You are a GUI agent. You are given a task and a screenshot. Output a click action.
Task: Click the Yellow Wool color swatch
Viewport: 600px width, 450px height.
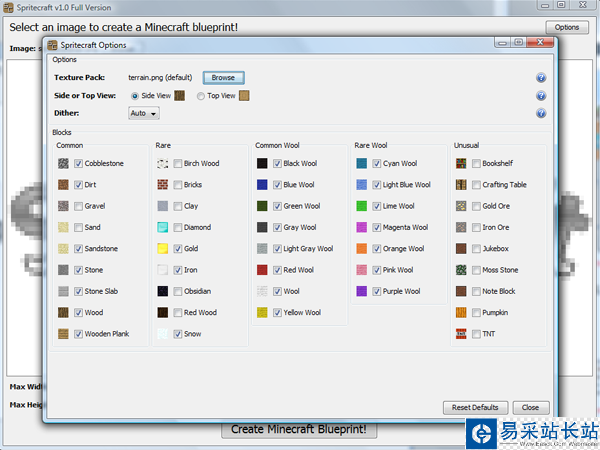coord(262,313)
